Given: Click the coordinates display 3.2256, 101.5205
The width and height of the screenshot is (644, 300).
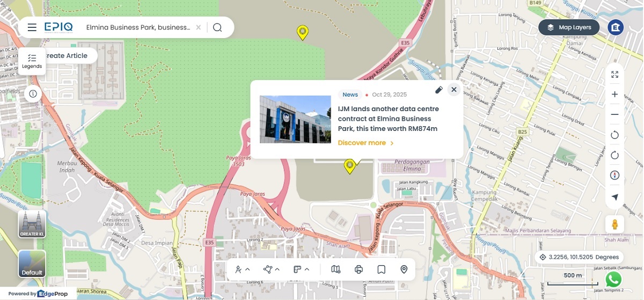Looking at the screenshot, I should tap(580, 257).
